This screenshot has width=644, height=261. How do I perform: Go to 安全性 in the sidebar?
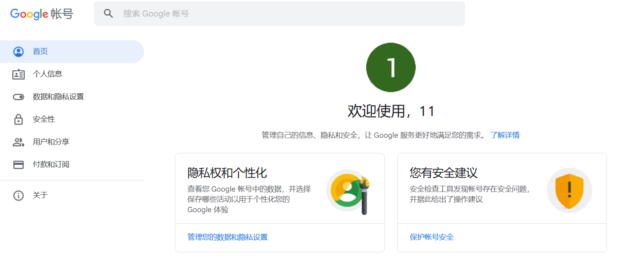click(x=72, y=119)
